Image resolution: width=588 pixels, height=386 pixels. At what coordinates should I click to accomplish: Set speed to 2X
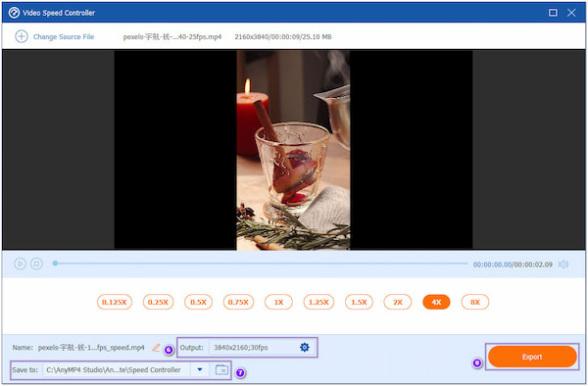click(398, 302)
